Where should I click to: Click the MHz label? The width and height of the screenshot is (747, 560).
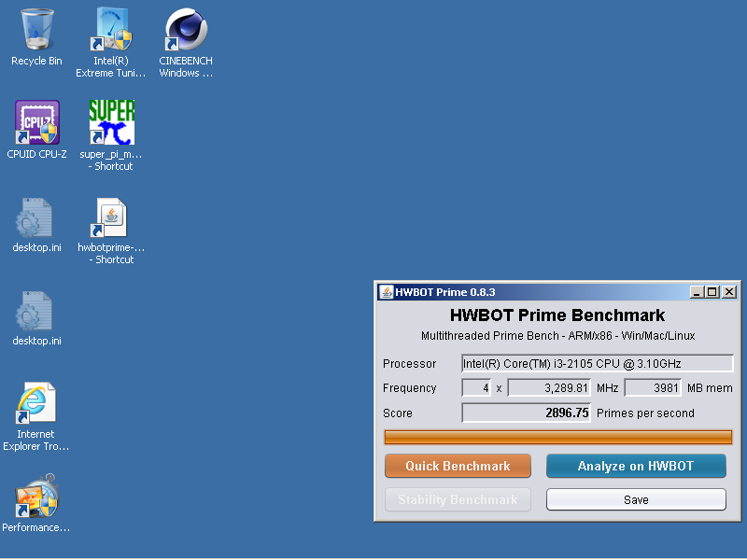(608, 388)
